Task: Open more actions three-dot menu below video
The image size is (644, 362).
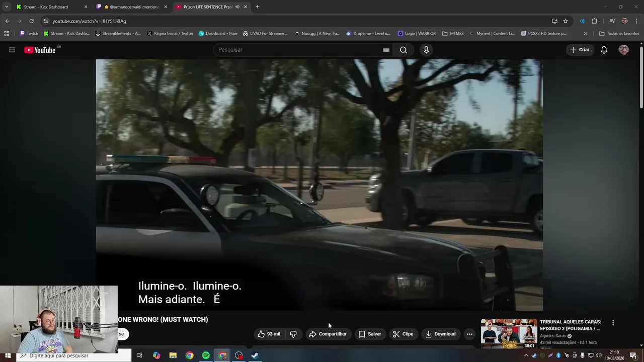Action: click(x=469, y=334)
